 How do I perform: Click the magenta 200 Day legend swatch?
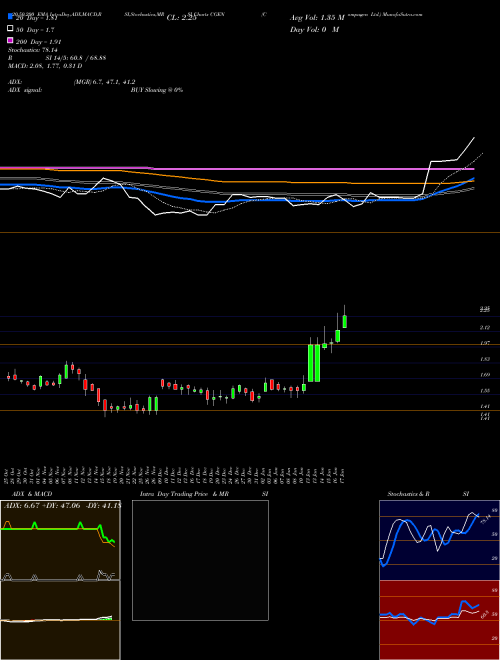11,41
